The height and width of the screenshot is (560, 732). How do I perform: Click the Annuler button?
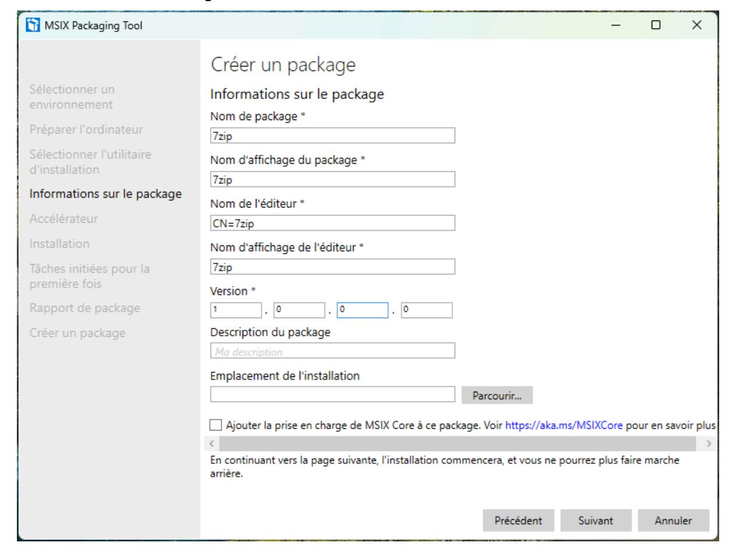point(673,520)
